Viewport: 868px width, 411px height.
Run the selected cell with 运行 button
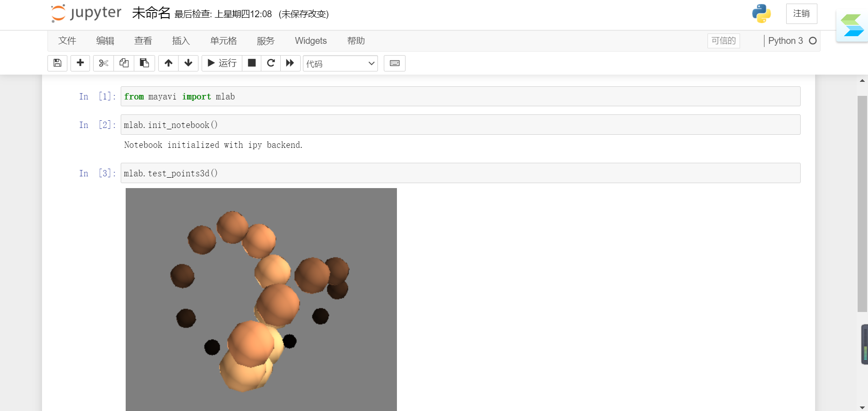pos(222,63)
